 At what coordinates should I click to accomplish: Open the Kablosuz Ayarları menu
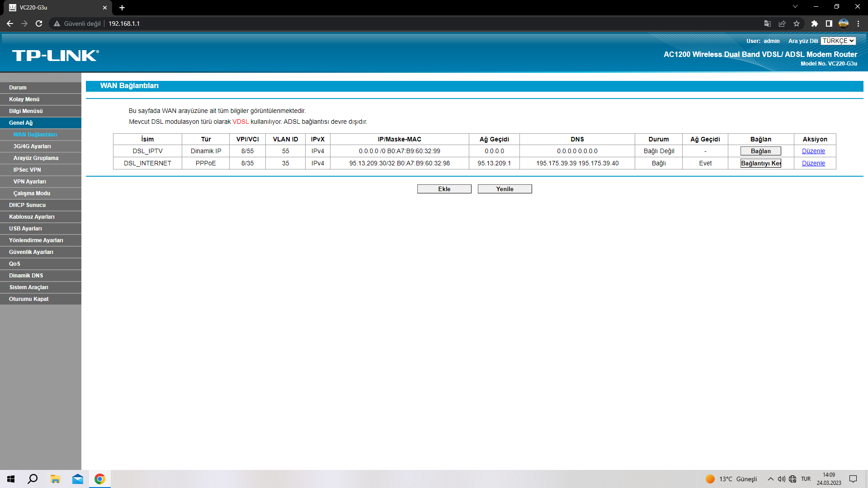[x=32, y=217]
